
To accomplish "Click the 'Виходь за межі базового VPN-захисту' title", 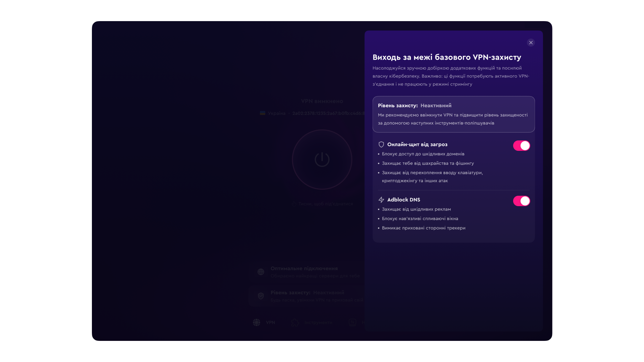I will [447, 57].
